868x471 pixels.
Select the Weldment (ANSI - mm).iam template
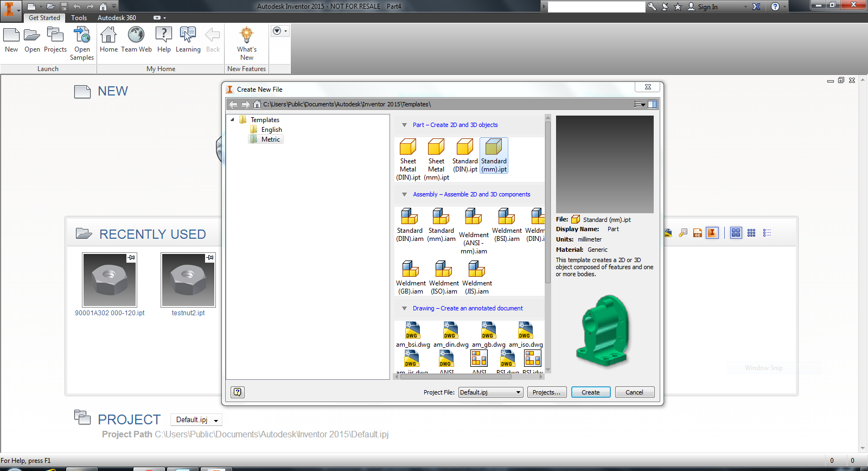pyautogui.click(x=474, y=231)
